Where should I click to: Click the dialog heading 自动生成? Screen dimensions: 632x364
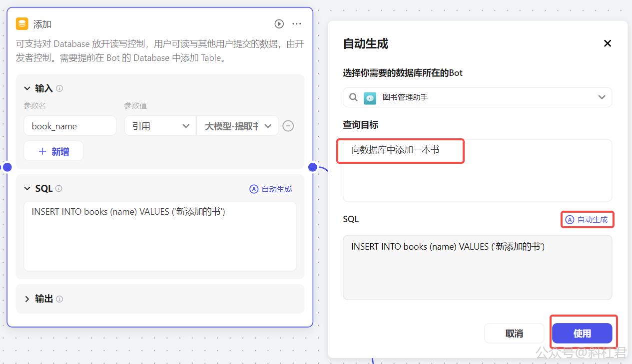366,44
